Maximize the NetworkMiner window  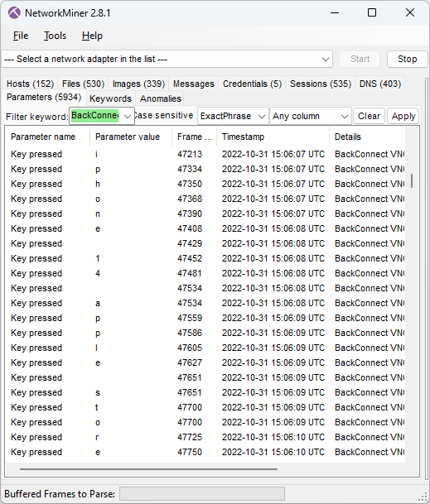(x=372, y=13)
